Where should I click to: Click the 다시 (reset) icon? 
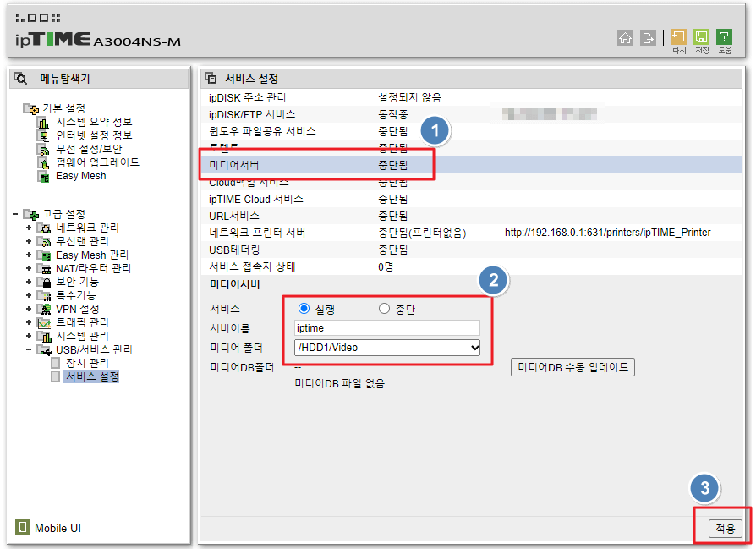pos(677,38)
